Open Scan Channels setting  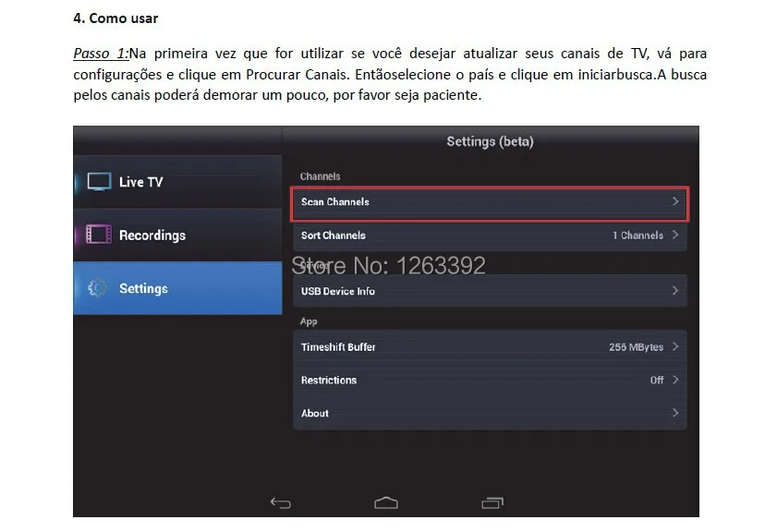coord(490,202)
